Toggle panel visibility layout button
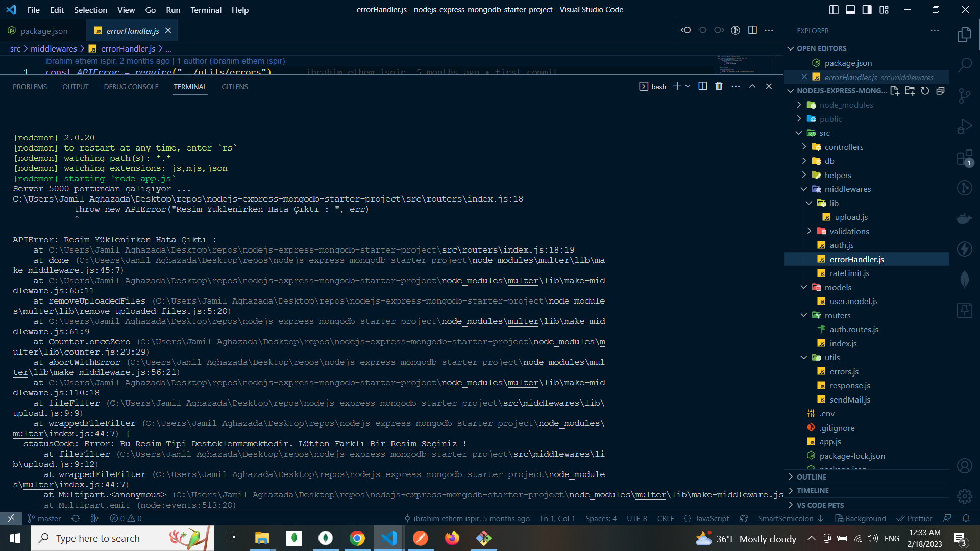 pyautogui.click(x=850, y=10)
